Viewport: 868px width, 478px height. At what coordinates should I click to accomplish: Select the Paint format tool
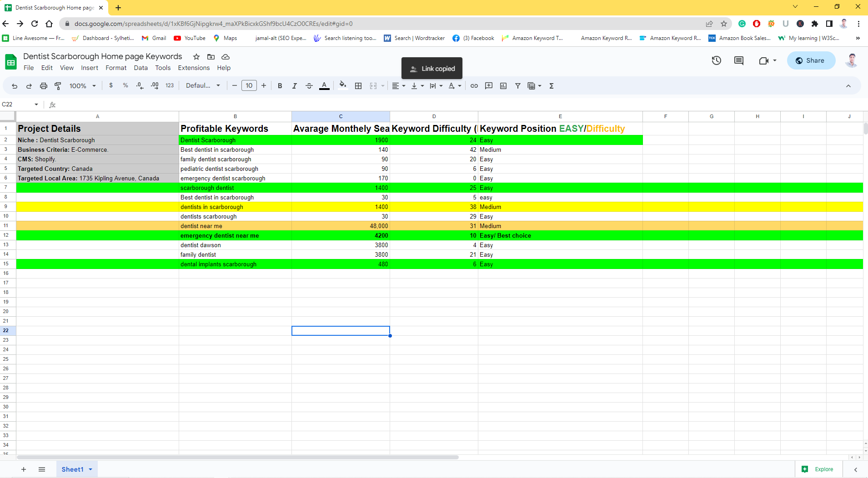(x=58, y=85)
